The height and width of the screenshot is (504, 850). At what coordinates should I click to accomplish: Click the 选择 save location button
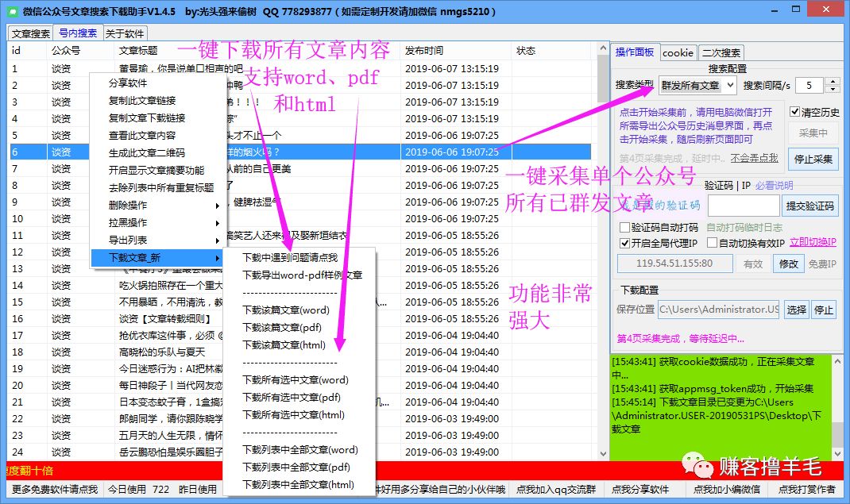point(796,310)
